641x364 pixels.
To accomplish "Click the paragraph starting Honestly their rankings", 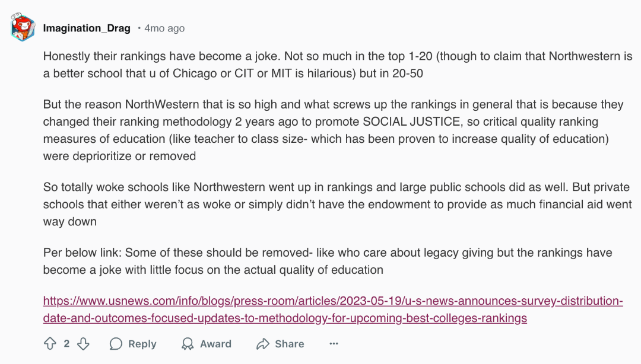I will pos(338,65).
